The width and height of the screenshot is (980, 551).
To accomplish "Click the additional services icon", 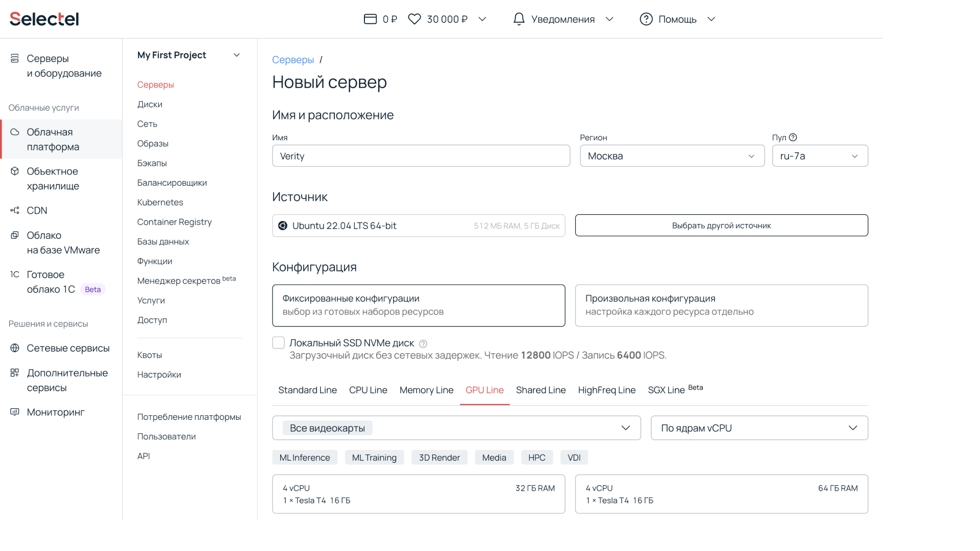I will click(x=15, y=373).
